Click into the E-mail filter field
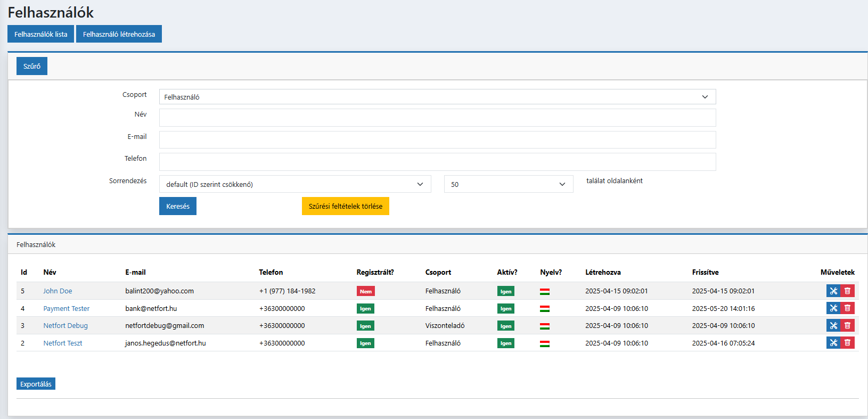 pos(437,139)
